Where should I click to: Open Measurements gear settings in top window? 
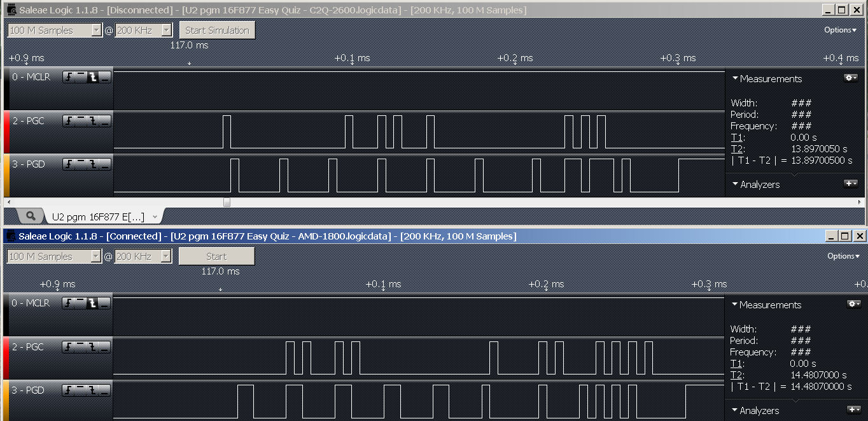pos(851,78)
